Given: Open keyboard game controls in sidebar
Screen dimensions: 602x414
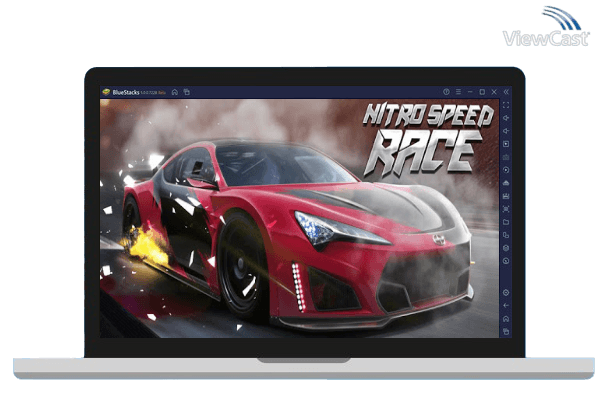Looking at the screenshot, I should coord(506,157).
